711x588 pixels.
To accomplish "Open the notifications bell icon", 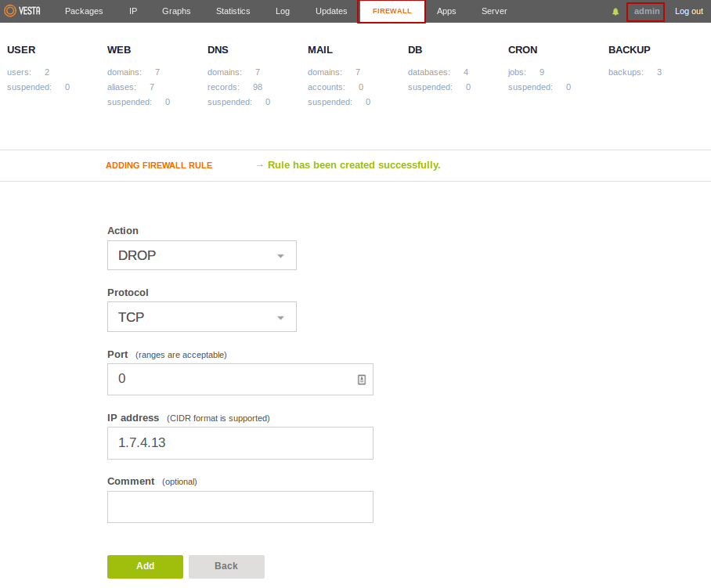I will coord(615,12).
